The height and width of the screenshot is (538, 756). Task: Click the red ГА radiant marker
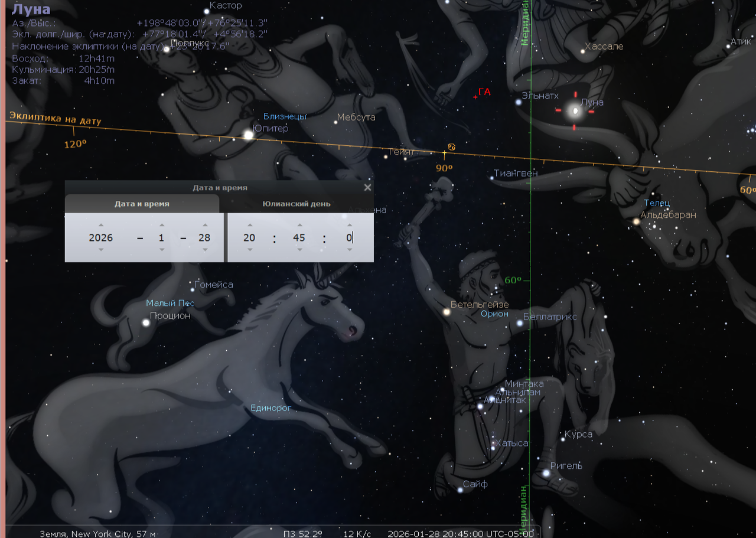coord(475,97)
